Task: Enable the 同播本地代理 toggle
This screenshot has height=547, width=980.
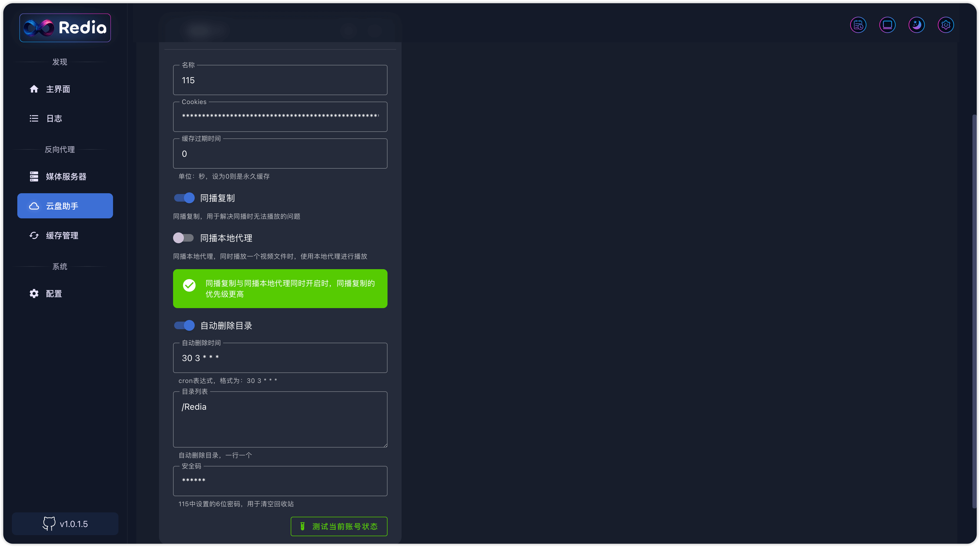Action: (x=183, y=238)
